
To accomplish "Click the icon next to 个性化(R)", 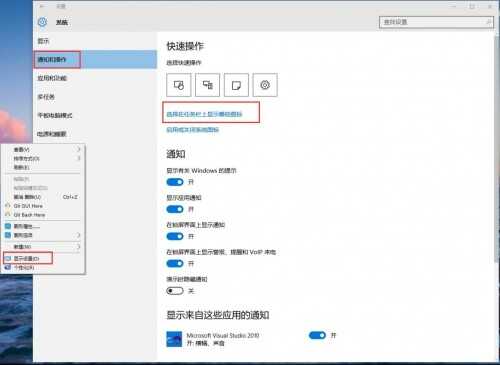I will click(8, 267).
